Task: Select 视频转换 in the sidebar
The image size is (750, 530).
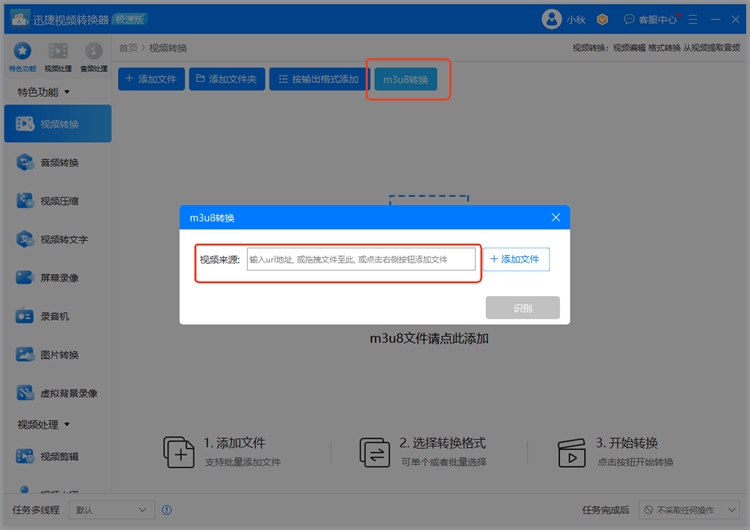Action: point(58,124)
